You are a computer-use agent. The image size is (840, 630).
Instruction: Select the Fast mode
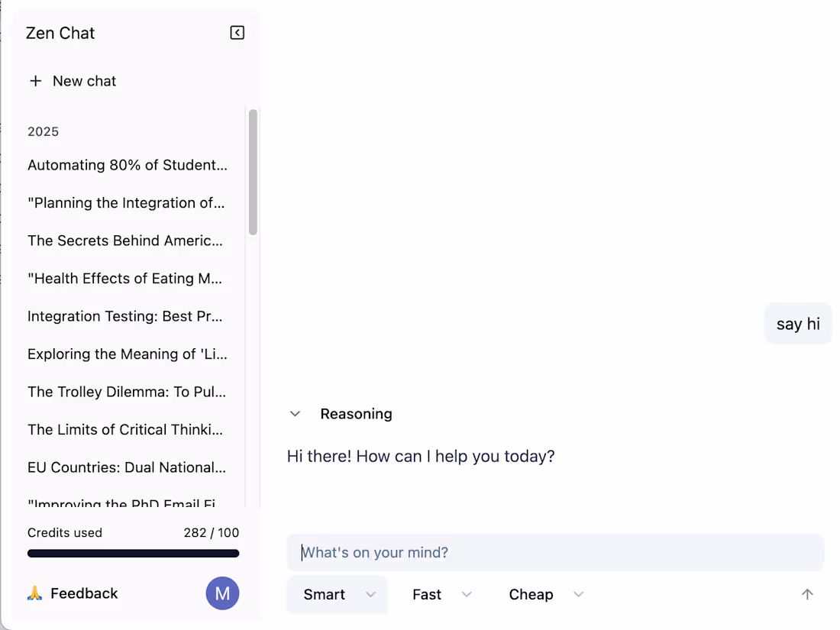click(427, 595)
